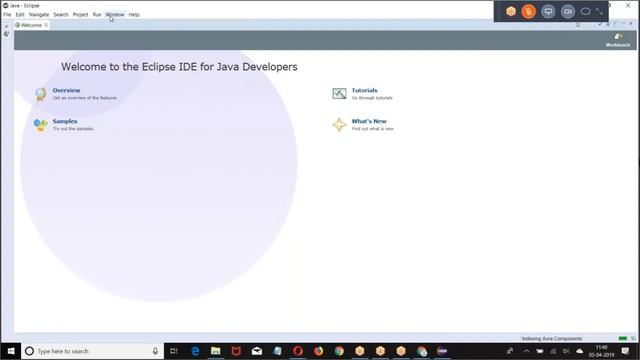
Task: Click the taskbar search microphone icon
Action: point(155,351)
